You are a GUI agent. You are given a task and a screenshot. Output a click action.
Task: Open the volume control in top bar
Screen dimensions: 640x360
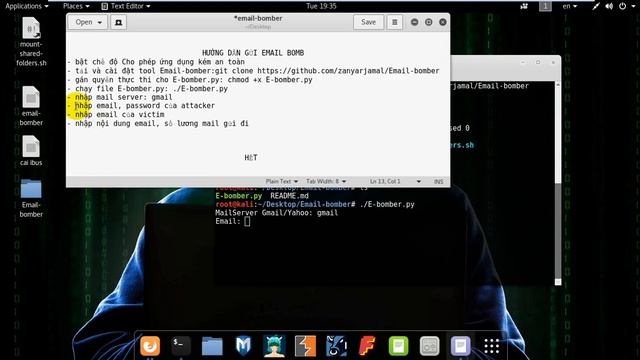609,6
